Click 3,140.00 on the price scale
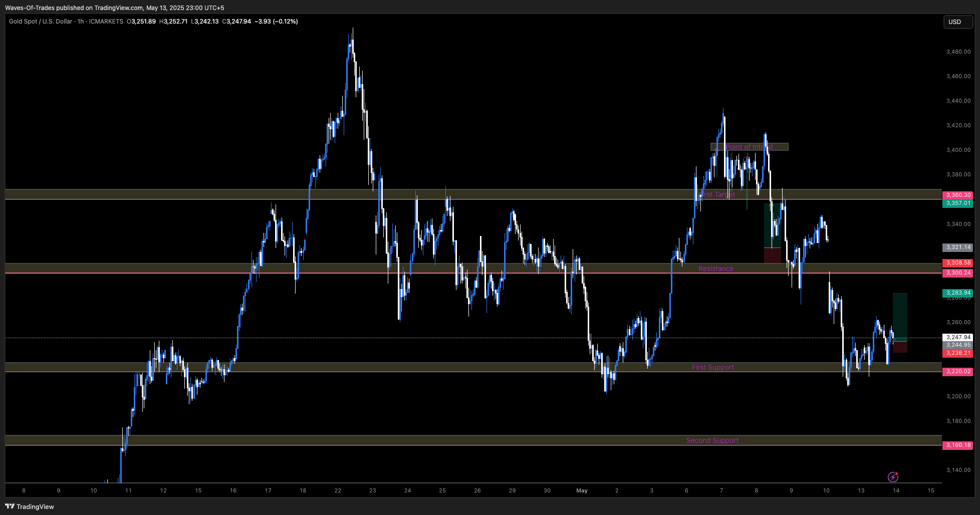 click(x=958, y=470)
